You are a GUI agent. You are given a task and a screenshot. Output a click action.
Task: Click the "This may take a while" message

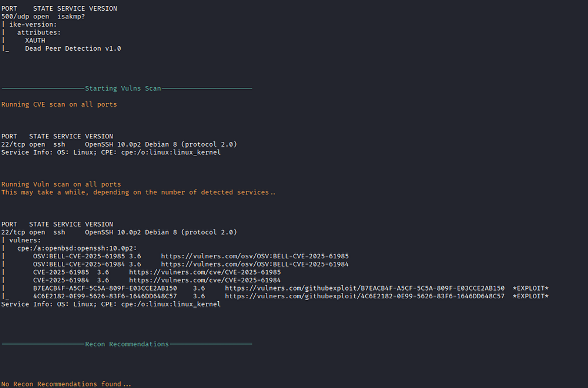pyautogui.click(x=138, y=193)
